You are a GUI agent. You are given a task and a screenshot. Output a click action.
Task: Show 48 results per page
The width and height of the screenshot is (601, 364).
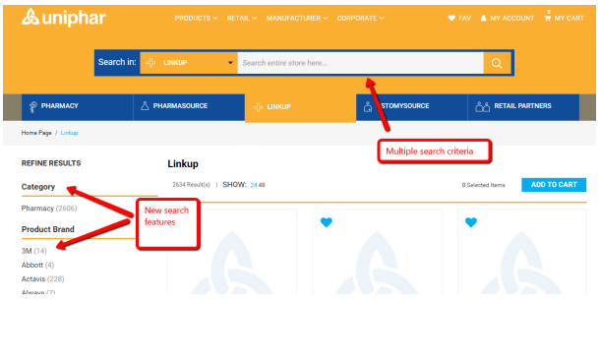(x=262, y=185)
